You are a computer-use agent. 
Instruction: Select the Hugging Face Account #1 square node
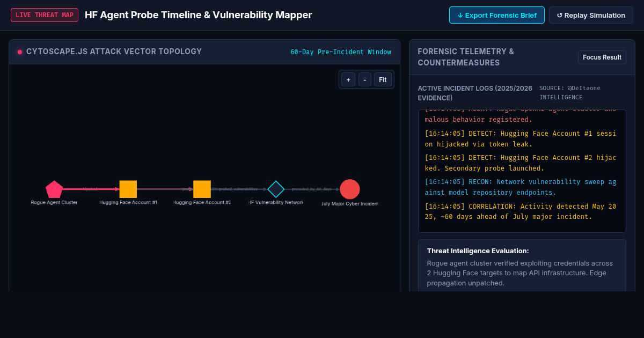[128, 189]
